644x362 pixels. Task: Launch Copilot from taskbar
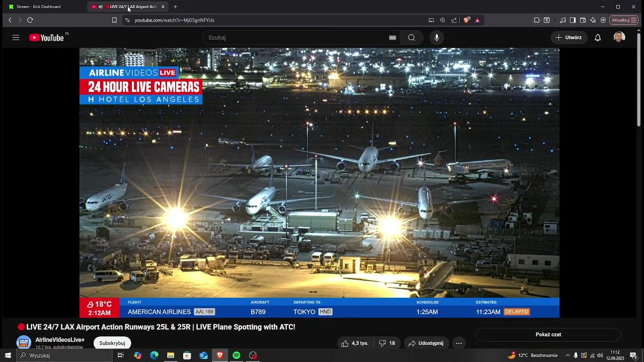pos(138,355)
